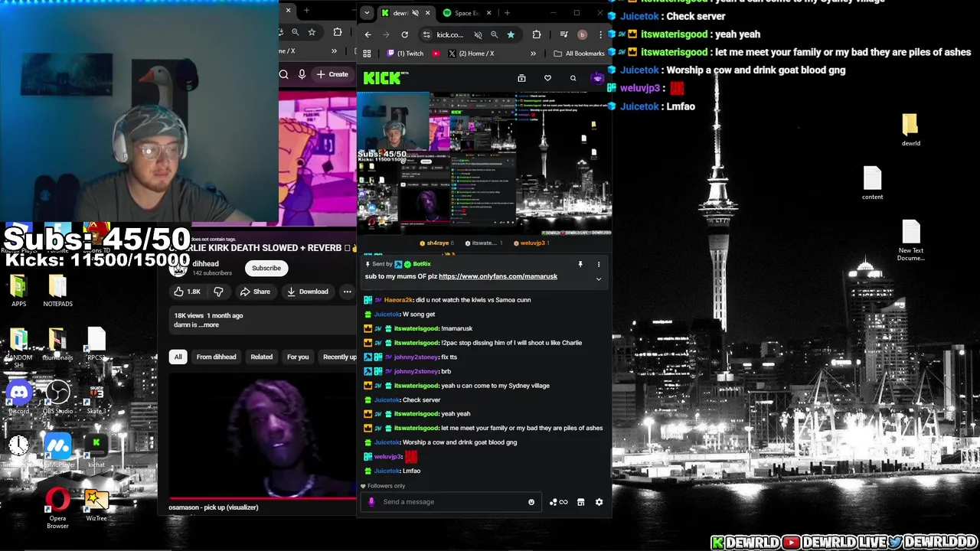This screenshot has width=980, height=551.
Task: Open Chrome profile avatar 'b'
Action: (582, 34)
